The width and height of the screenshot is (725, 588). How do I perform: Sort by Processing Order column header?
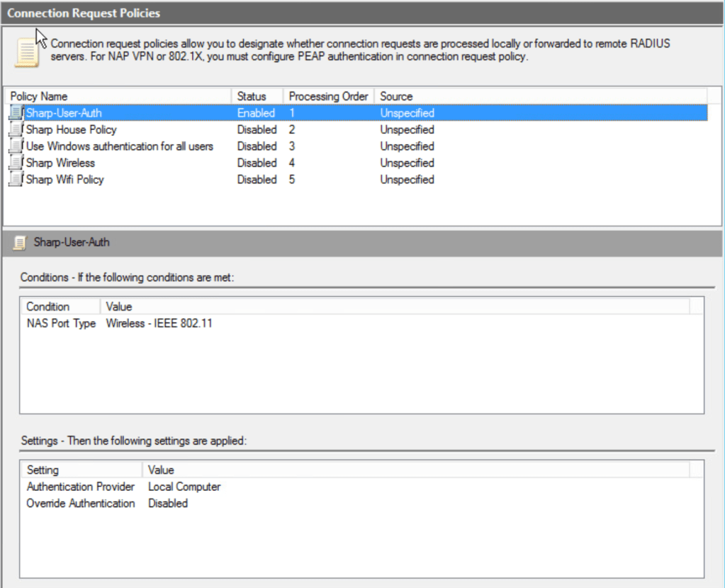tap(328, 96)
